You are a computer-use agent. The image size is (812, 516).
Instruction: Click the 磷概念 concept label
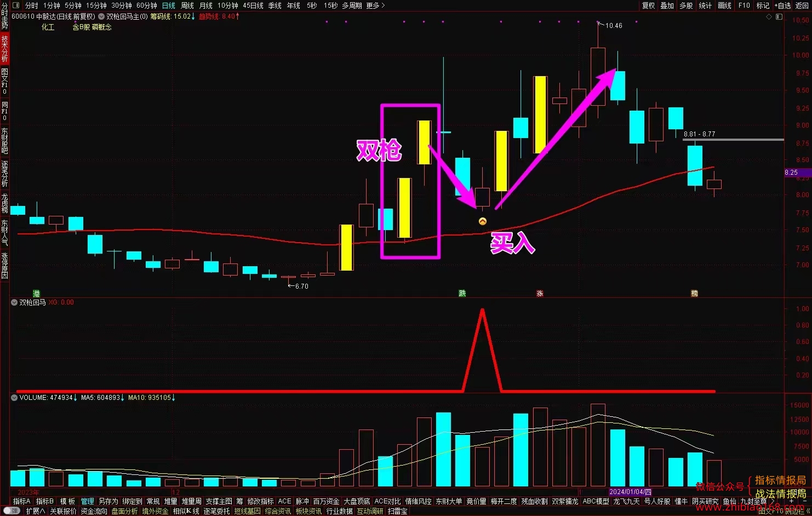(x=102, y=27)
